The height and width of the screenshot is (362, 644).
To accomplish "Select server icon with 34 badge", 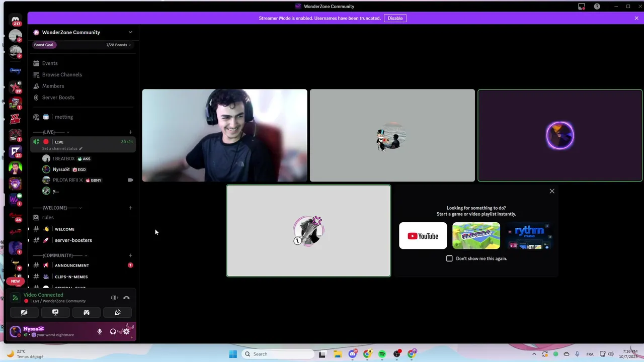I will (16, 216).
